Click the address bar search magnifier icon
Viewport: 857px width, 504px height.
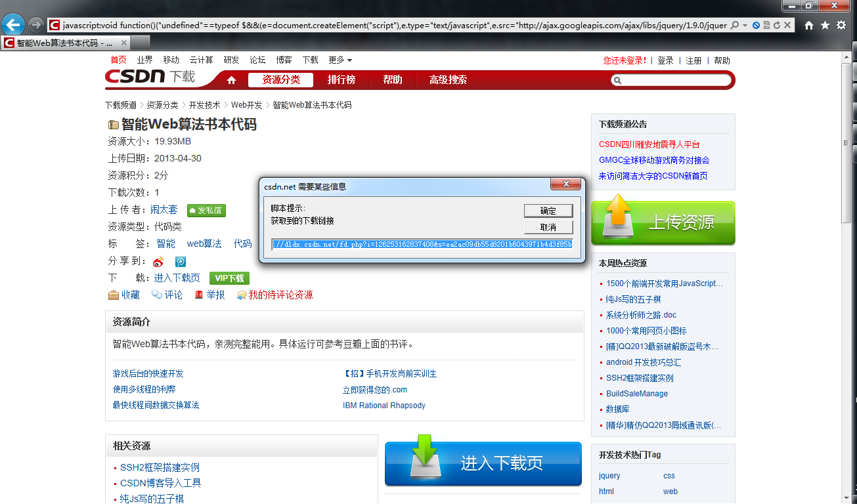pos(735,25)
